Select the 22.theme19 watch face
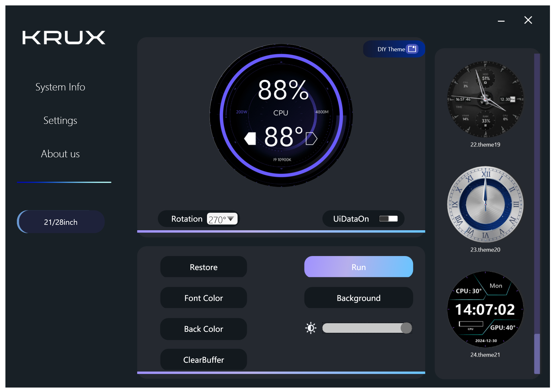Screen dimensions: 556x392 485,99
